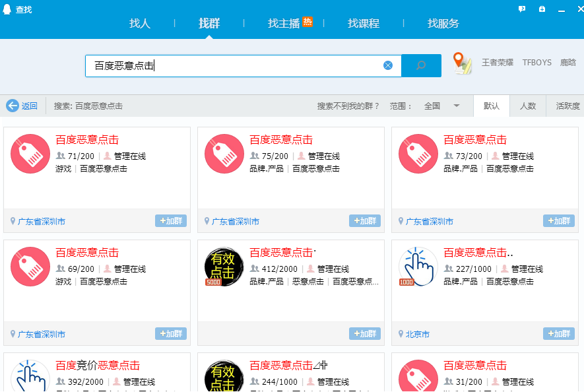Click the QQ penguin logo in the title bar
The width and height of the screenshot is (584, 392).
point(7,9)
